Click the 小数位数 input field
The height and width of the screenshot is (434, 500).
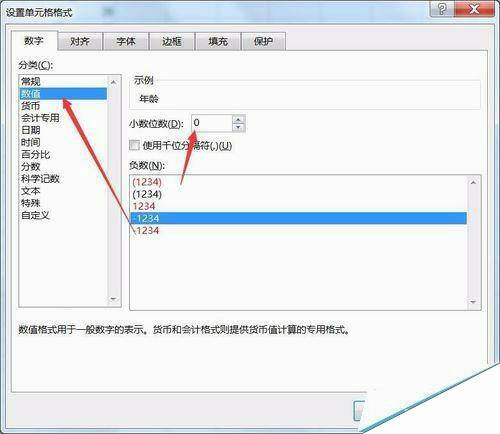[212, 123]
